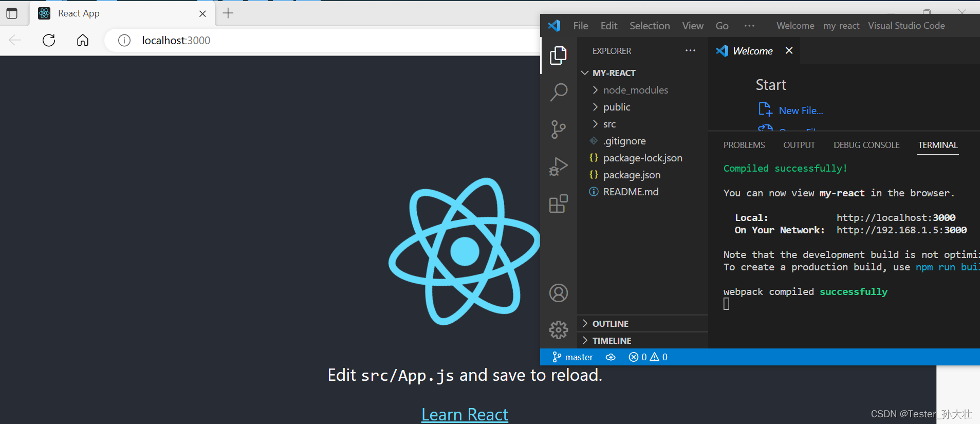The height and width of the screenshot is (424, 980).
Task: Show more menu items via ellipsis
Action: [749, 26]
